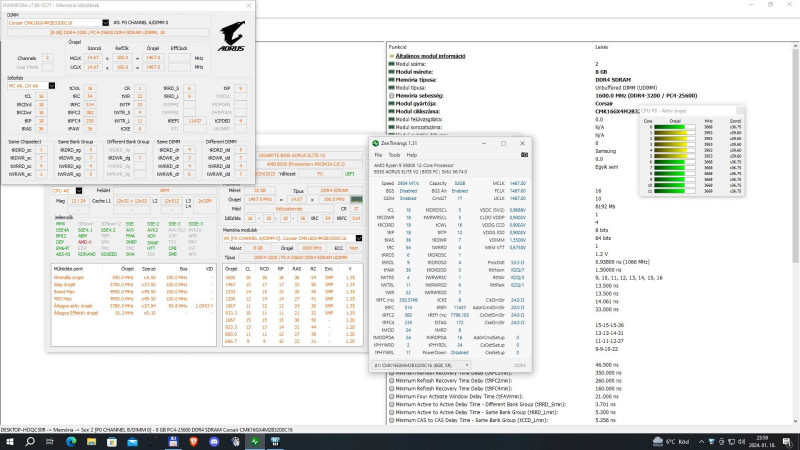The width and height of the screenshot is (800, 450).
Task: Open the Brave browser taskbar icon
Action: tap(193, 442)
